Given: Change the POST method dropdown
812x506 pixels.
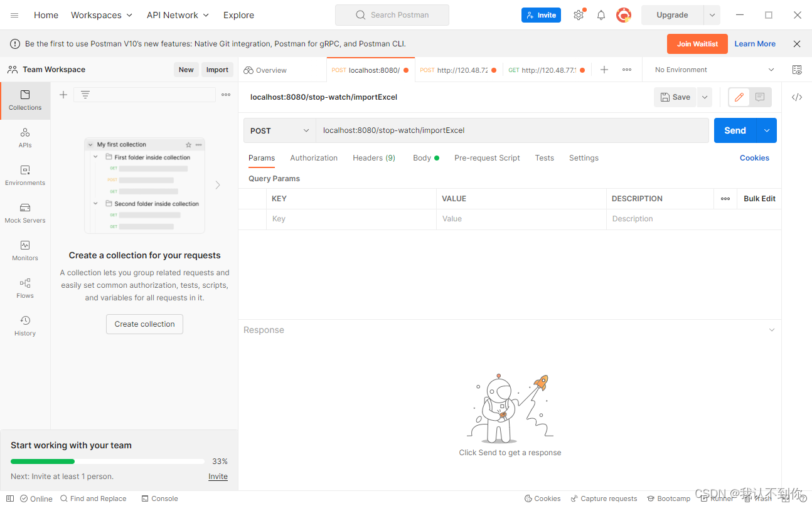Looking at the screenshot, I should click(x=280, y=130).
